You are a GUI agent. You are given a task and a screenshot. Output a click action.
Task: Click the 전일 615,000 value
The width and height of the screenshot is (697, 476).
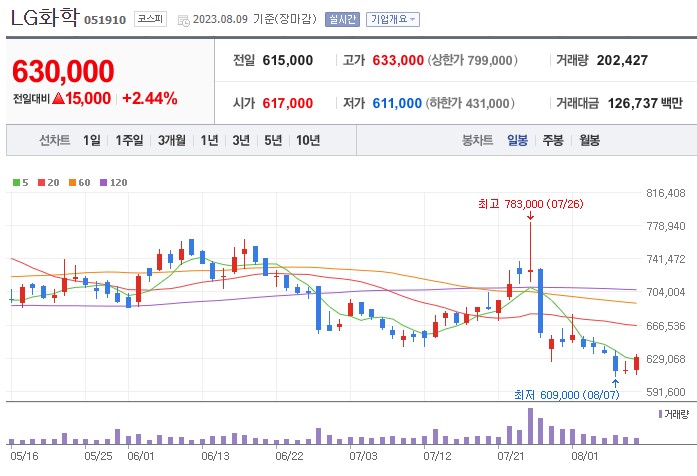click(288, 60)
